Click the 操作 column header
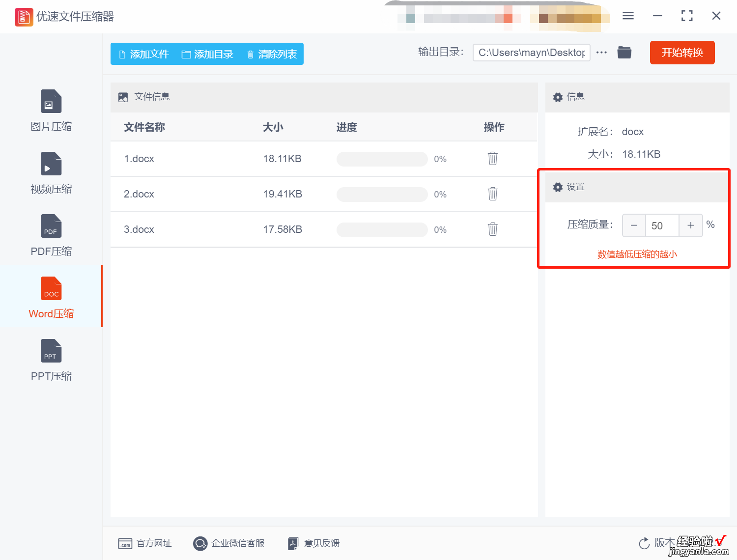Screen dimensions: 737x560 (494, 128)
